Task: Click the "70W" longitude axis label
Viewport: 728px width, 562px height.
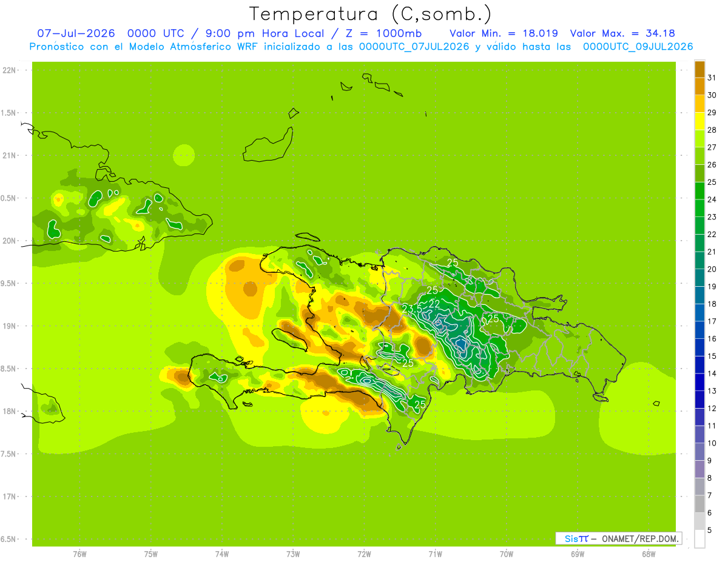Action: tap(507, 554)
